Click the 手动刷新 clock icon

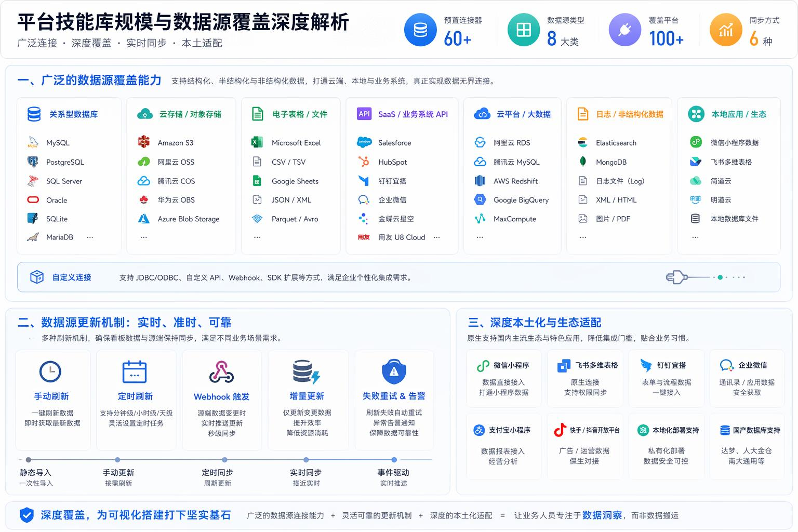pyautogui.click(x=50, y=371)
